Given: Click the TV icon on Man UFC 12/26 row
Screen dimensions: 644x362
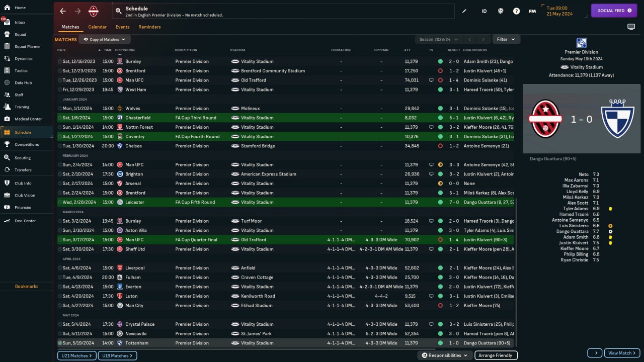Looking at the screenshot, I should click(431, 80).
